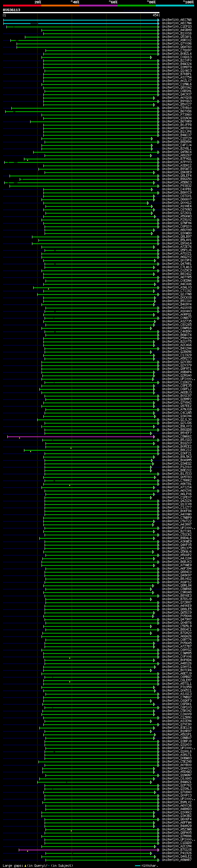Open the UniRef100_B4WA21 entry
Image resolution: width=197 pixels, height=868 pixels.
click(177, 782)
